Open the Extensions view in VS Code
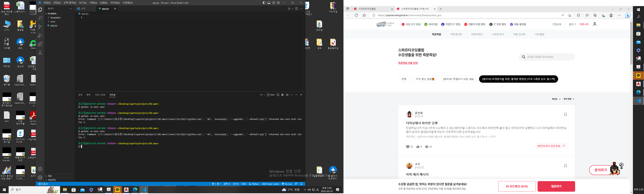This screenshot has width=644, height=194. pos(40,44)
